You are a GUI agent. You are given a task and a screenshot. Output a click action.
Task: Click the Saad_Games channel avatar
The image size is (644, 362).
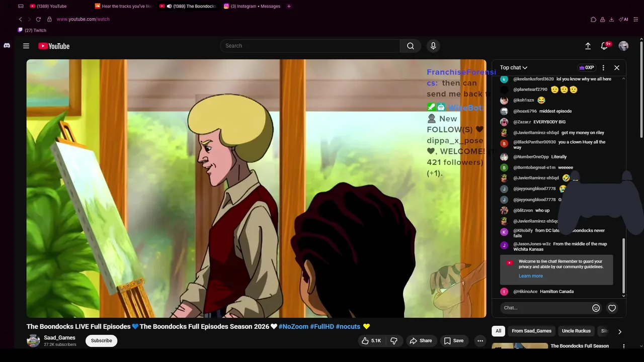(x=33, y=341)
